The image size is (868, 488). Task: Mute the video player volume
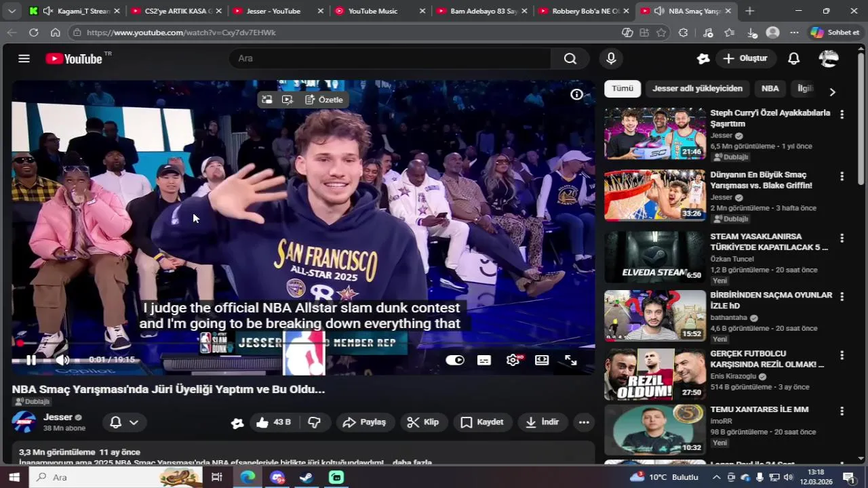coord(62,360)
